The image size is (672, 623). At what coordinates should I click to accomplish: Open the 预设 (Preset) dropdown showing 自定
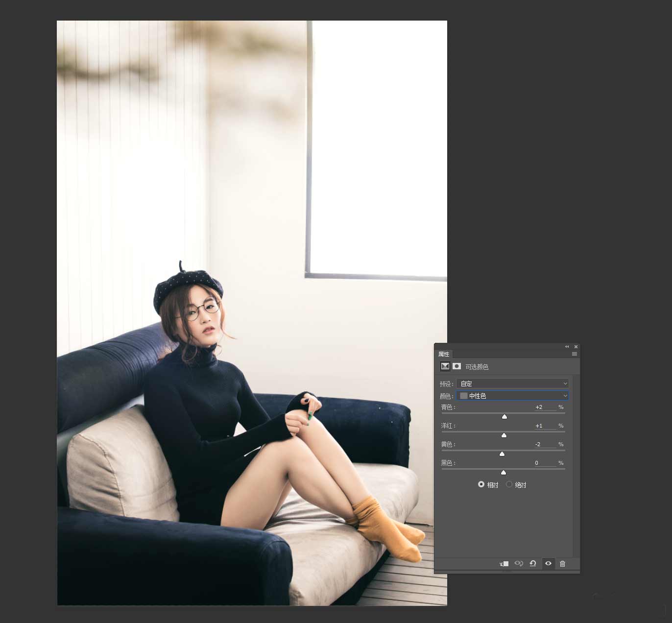point(512,383)
